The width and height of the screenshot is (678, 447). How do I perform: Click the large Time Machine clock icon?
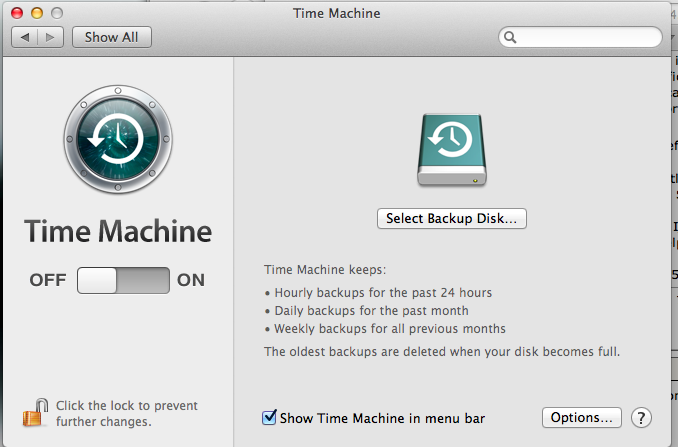pos(118,139)
